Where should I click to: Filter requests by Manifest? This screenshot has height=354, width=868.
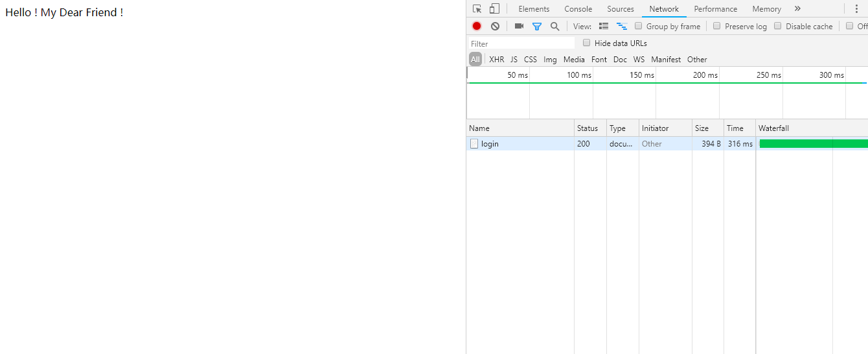[x=666, y=60]
